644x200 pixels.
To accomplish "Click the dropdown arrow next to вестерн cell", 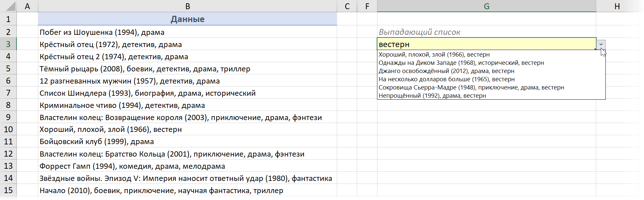I will click(601, 44).
